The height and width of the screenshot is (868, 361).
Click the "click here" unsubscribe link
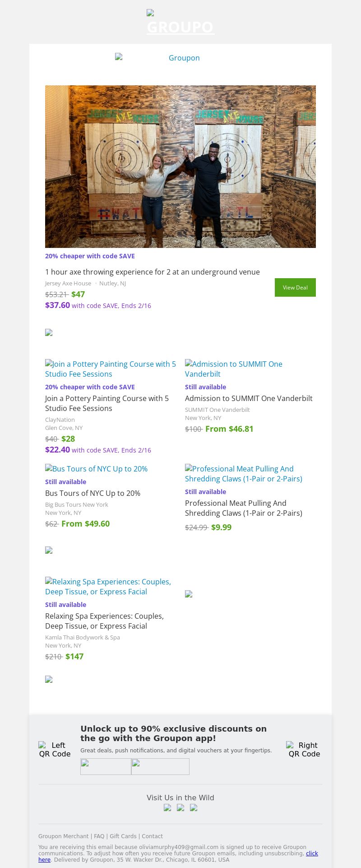point(311,854)
